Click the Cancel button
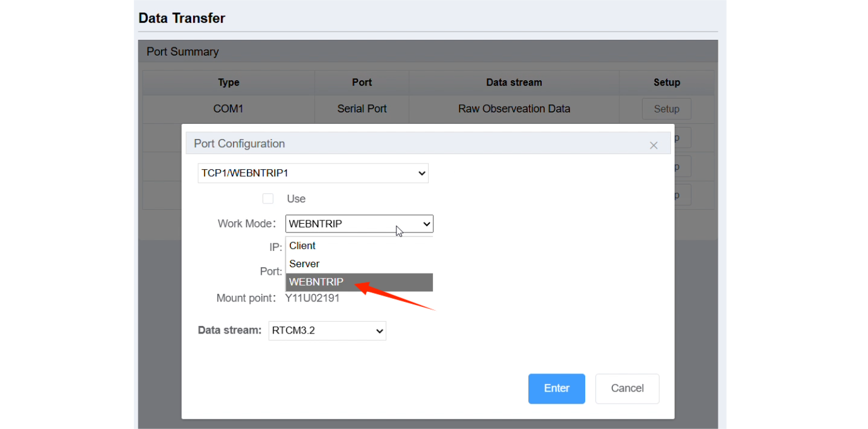This screenshot has height=429, width=868. (x=627, y=389)
